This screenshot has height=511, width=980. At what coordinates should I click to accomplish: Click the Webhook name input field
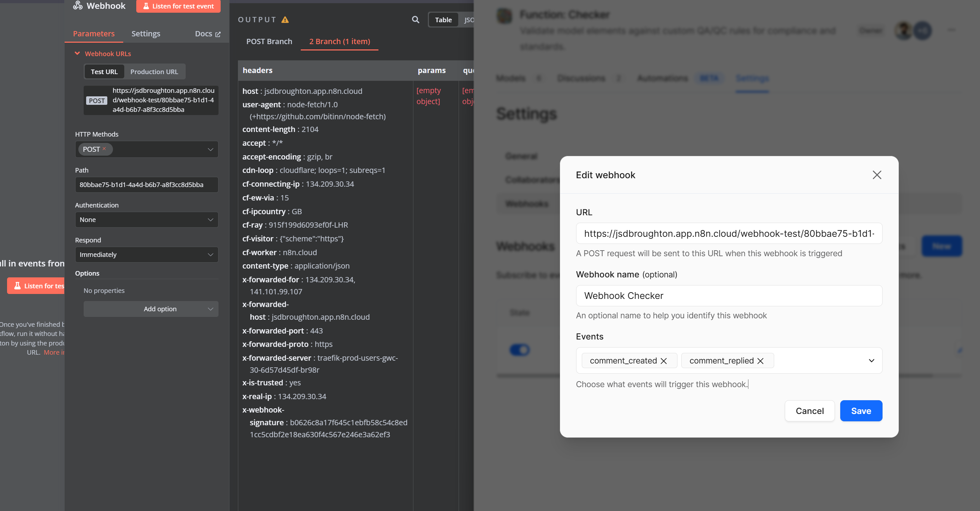729,295
